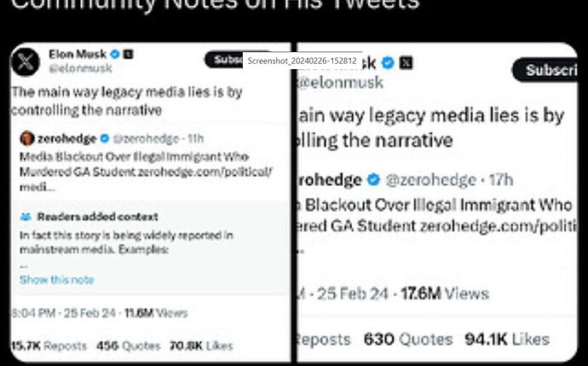Click the Screenshot_20240226-152812 filename label
Screen dimensions: 588x366
pyautogui.click(x=303, y=61)
